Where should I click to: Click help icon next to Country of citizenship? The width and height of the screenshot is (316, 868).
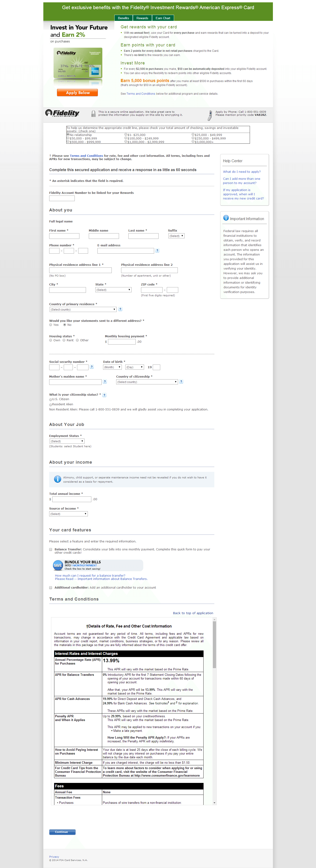coord(181,382)
